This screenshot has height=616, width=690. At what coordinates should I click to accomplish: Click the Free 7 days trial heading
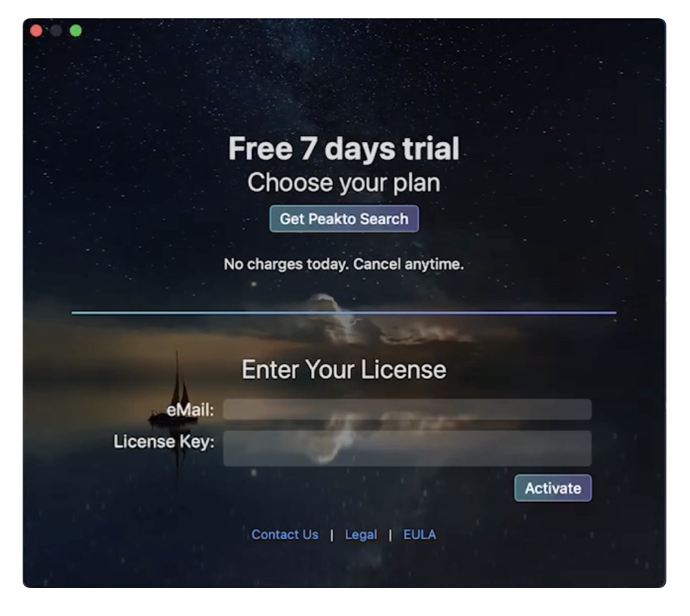[x=343, y=148]
